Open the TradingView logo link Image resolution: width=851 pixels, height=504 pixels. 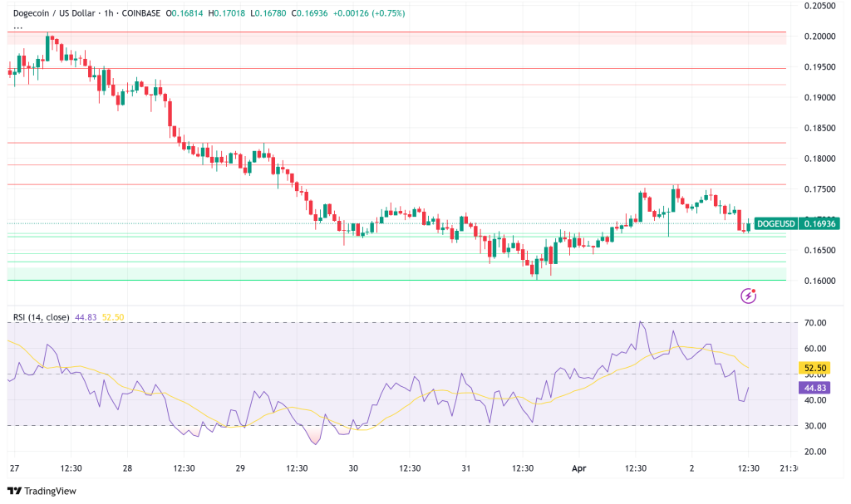[42, 491]
